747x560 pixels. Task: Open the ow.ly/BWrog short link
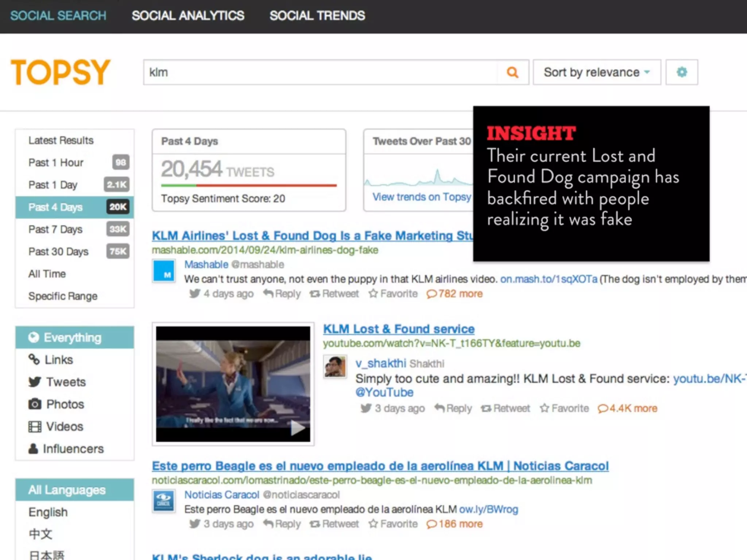coord(488,509)
